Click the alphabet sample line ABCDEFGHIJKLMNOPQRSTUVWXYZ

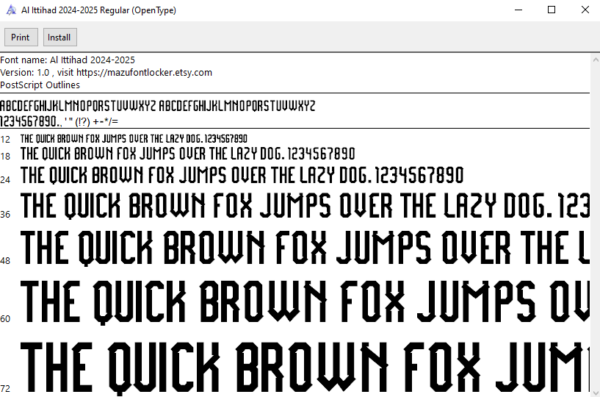[157, 106]
